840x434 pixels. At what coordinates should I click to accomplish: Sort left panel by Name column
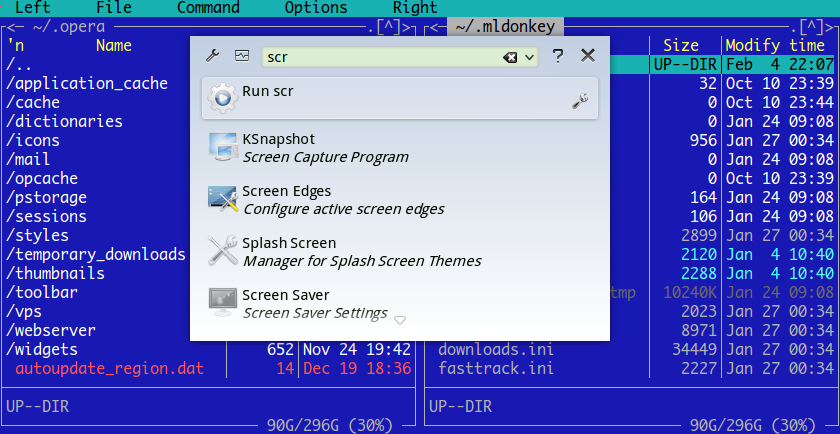point(114,46)
